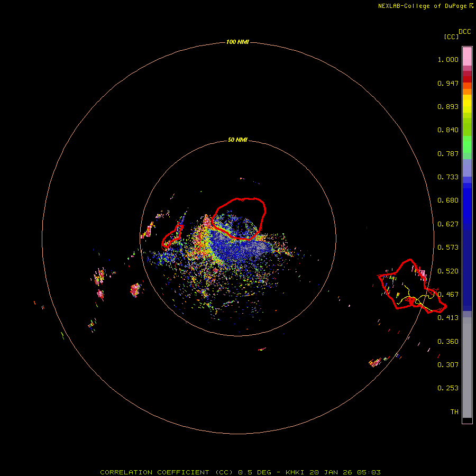Click the 0.253 scale value
This screenshot has width=476, height=476.
(448, 388)
